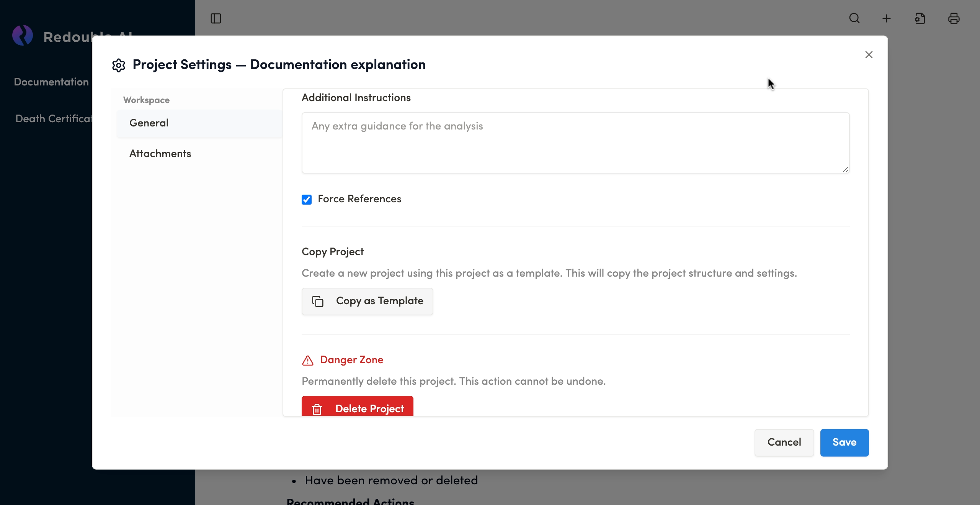Open the Documentation project in sidebar

point(51,82)
